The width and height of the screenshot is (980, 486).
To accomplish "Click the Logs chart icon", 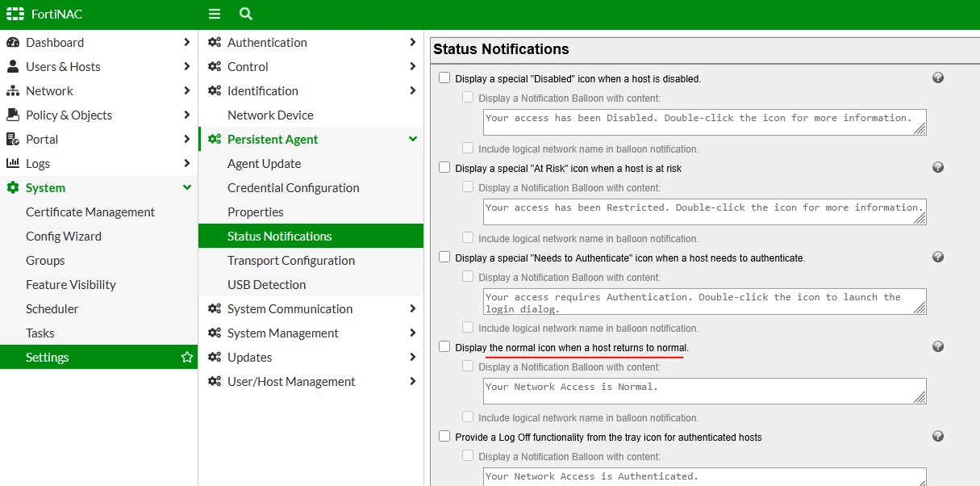I will coord(13,163).
